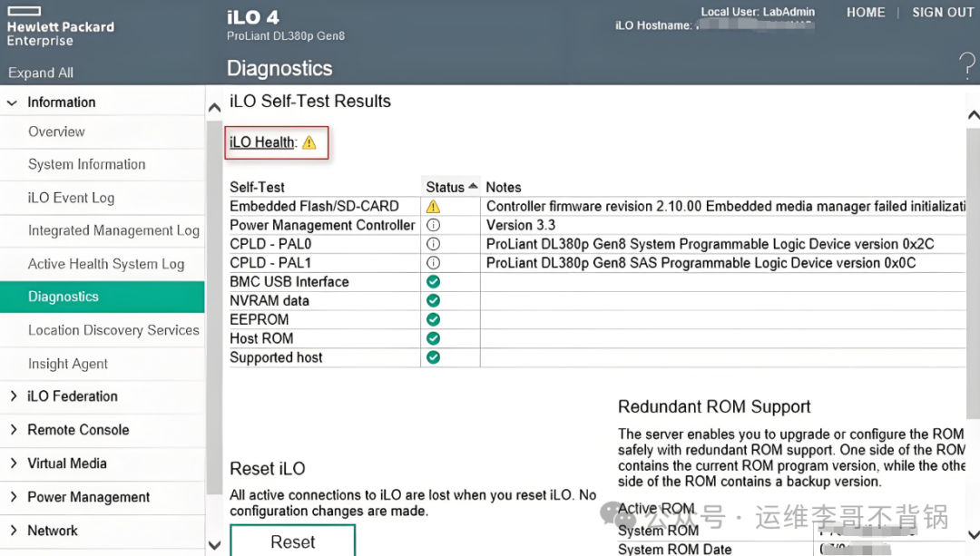This screenshot has width=980, height=556.
Task: Click the 'Local User: LabAdmin' text
Action: pos(758,12)
